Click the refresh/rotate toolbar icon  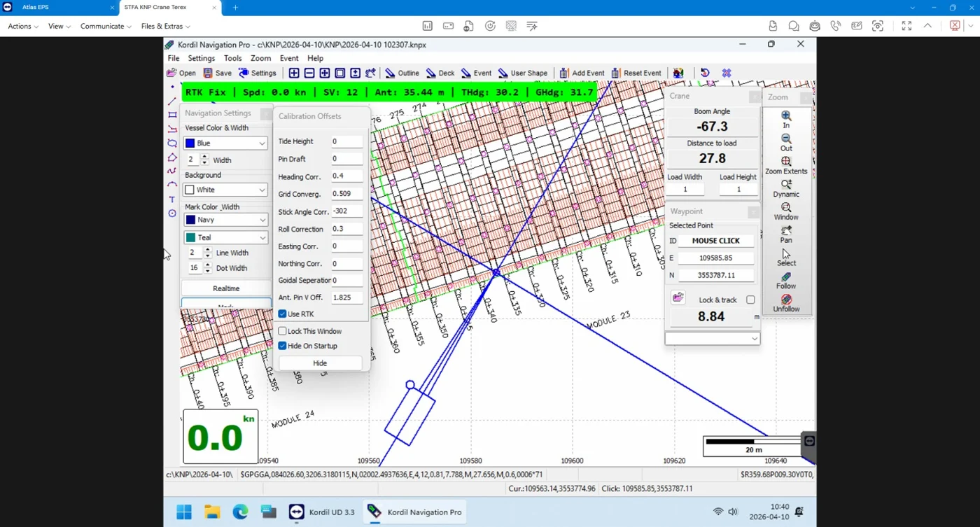705,73
